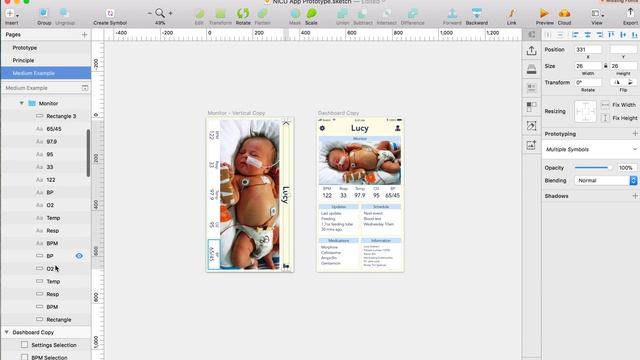Click the Ungroup toolbar icon
Screen dimensions: 640x360
64,13
